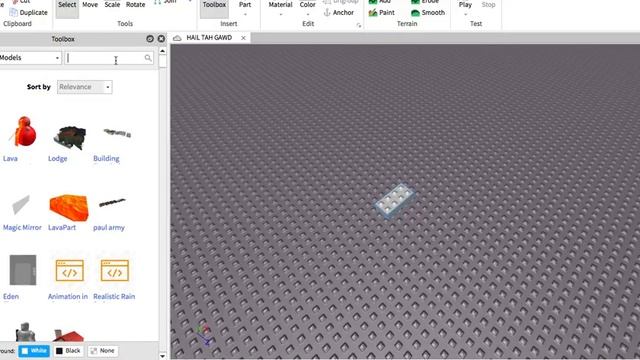The width and height of the screenshot is (640, 360).
Task: Click the Realistic Rain label
Action: [114, 296]
